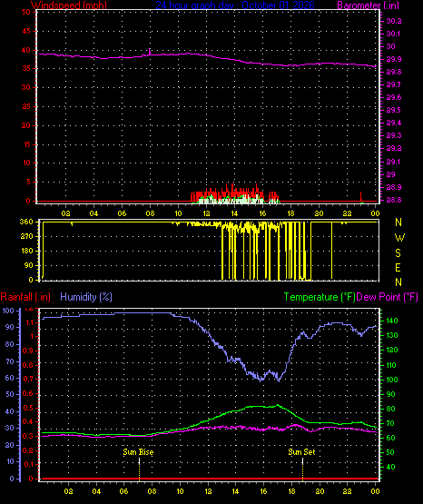Click the '29.8' barometer axis value
Viewport: 423px width, 504px height.
(x=393, y=72)
